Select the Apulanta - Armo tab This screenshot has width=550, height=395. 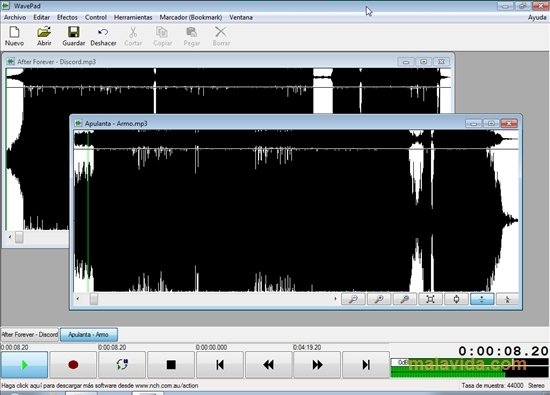click(89, 335)
